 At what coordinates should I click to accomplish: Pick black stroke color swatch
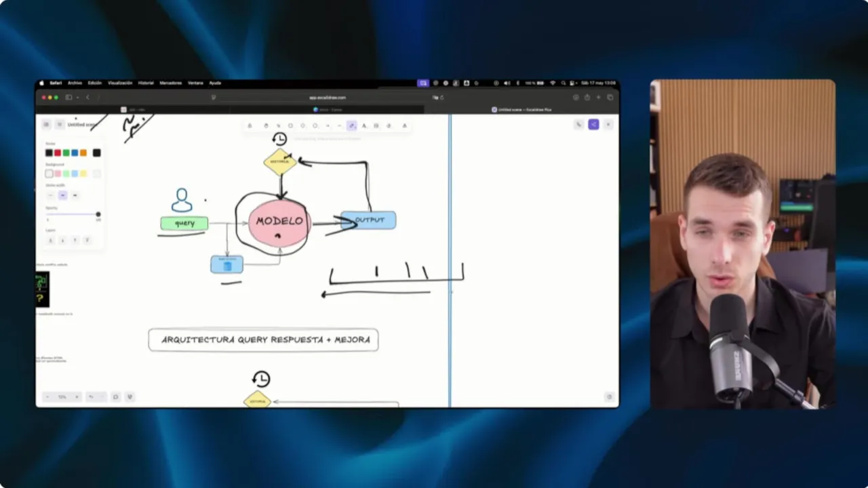click(x=49, y=152)
